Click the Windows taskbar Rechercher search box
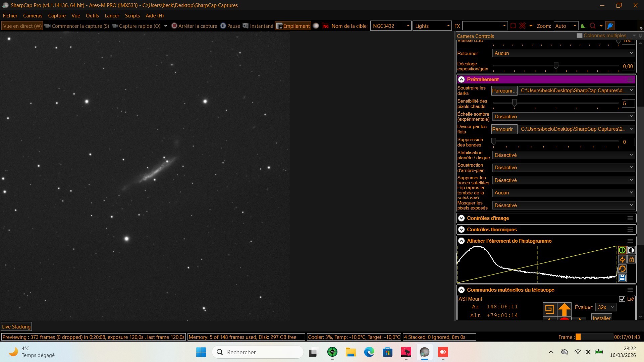 [x=258, y=352]
